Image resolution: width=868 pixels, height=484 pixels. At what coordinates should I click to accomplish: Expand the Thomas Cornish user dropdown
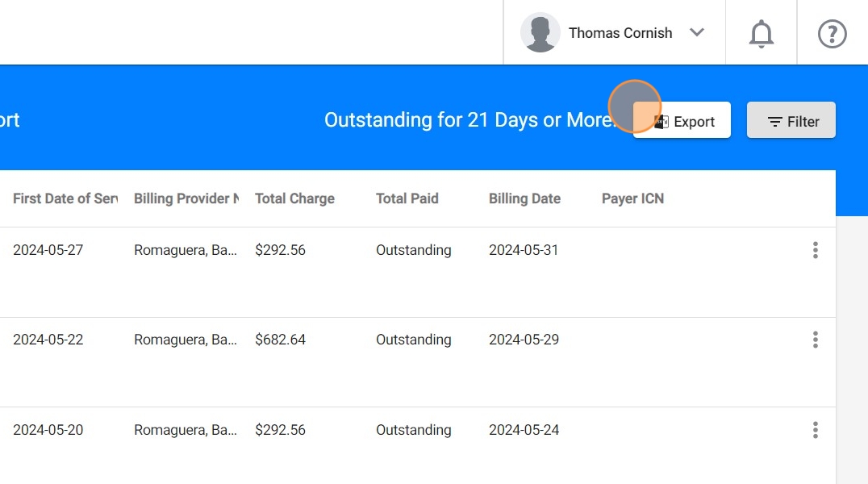(x=697, y=33)
